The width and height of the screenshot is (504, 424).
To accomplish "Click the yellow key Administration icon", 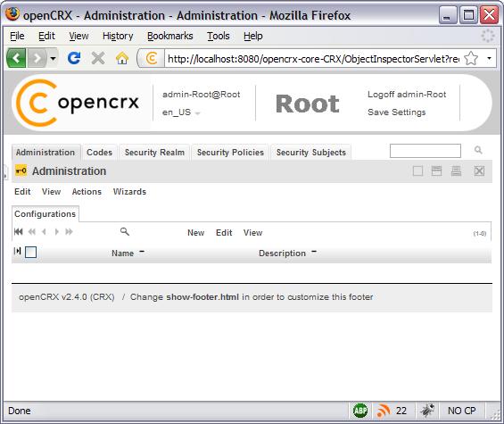I will pos(21,170).
